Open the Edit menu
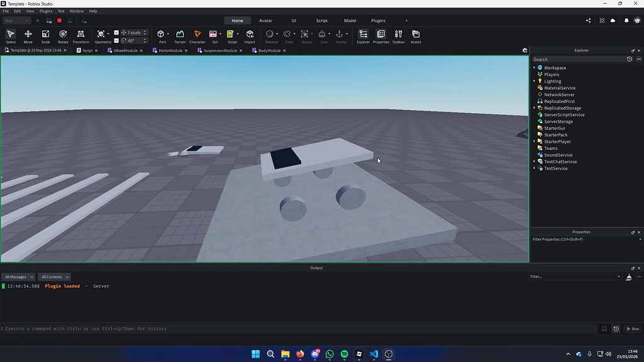 click(x=17, y=11)
